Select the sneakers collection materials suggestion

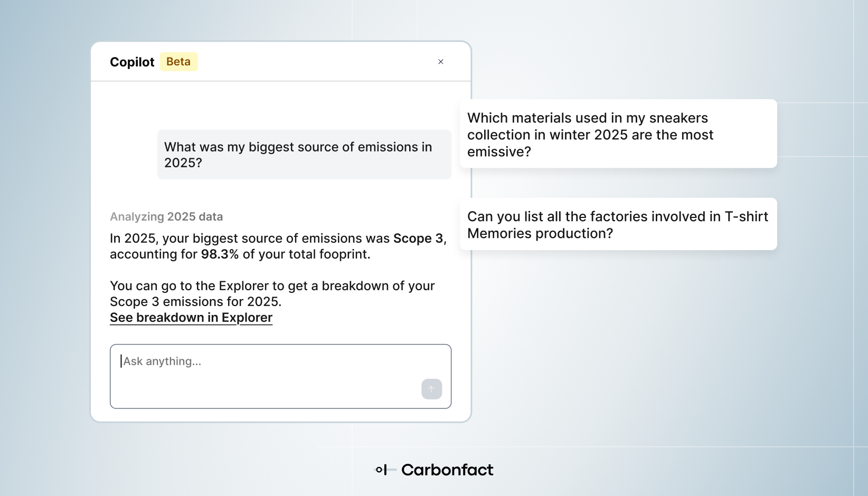618,134
